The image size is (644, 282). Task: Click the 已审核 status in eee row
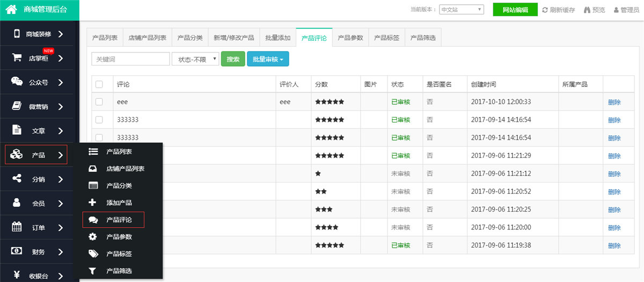point(400,102)
